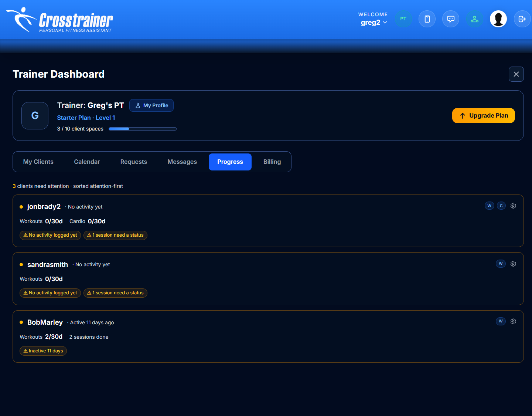
Task: Click the logout arrow icon
Action: click(522, 19)
